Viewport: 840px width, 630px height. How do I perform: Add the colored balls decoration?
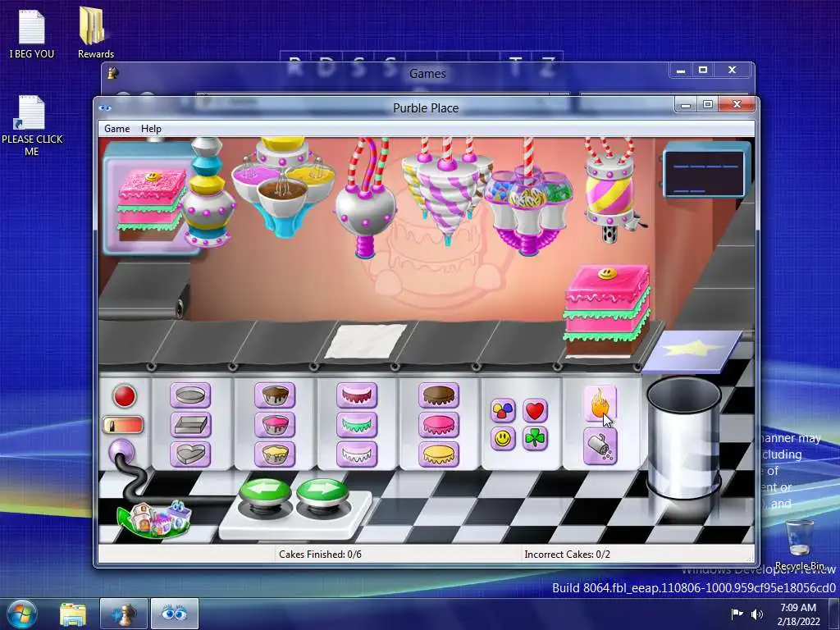[503, 410]
